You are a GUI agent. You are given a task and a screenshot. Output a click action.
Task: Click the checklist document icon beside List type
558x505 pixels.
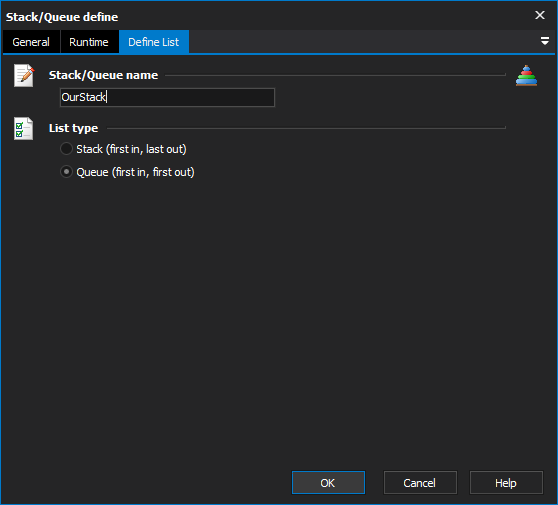(x=23, y=128)
